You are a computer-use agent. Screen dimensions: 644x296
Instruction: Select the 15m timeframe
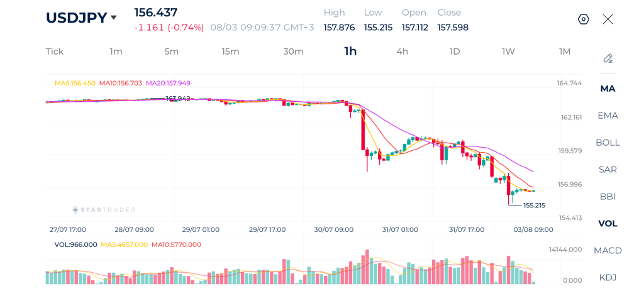pyautogui.click(x=230, y=52)
